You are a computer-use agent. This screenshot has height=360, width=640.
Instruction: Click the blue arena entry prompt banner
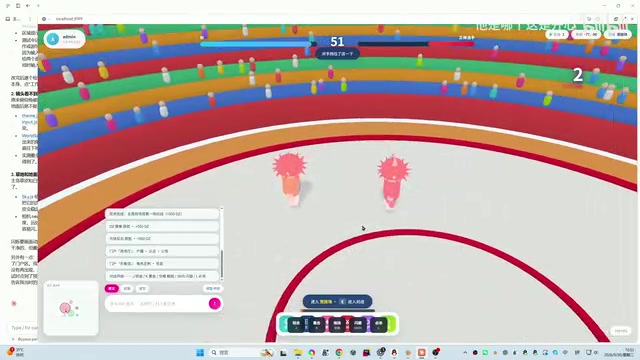coord(338,302)
